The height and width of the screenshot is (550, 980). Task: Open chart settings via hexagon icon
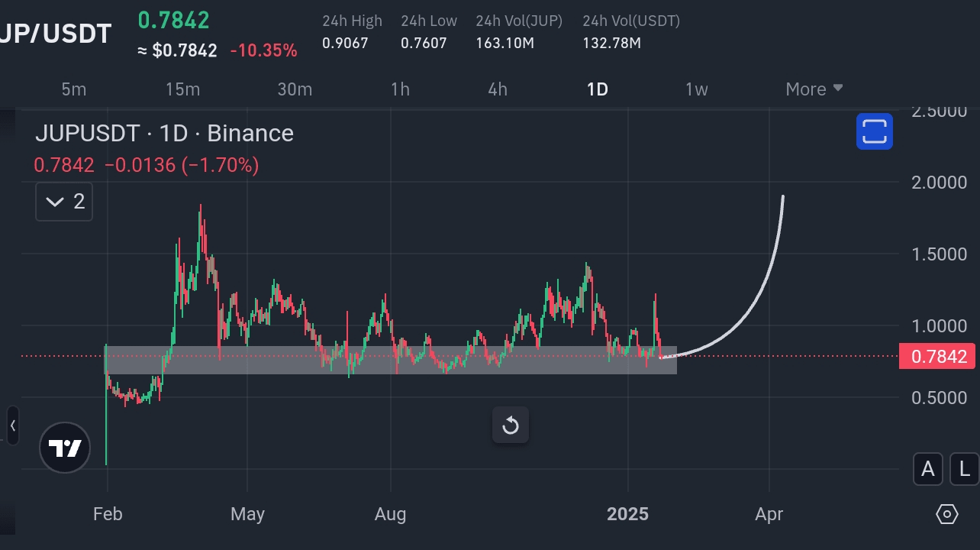[946, 515]
